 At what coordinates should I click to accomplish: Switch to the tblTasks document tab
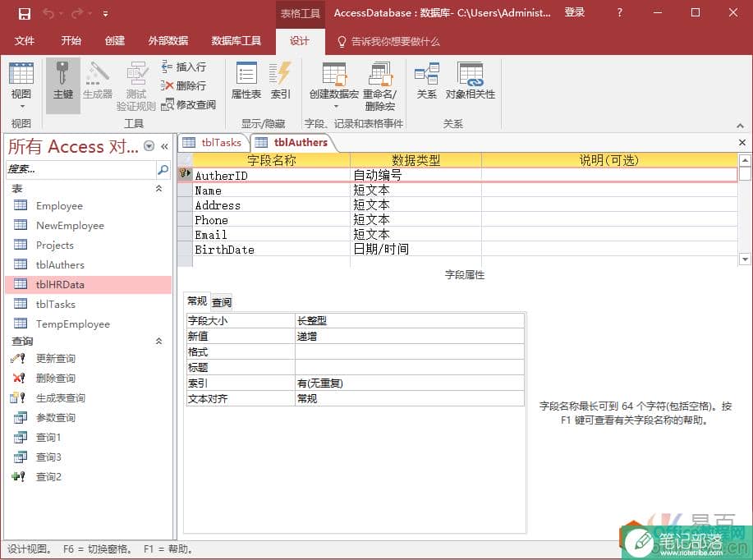pos(213,142)
